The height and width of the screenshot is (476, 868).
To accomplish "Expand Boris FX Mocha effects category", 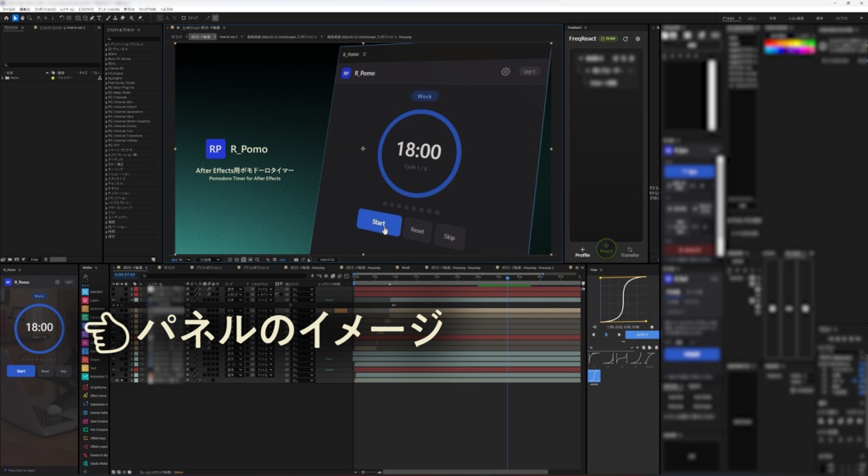I will click(x=106, y=58).
